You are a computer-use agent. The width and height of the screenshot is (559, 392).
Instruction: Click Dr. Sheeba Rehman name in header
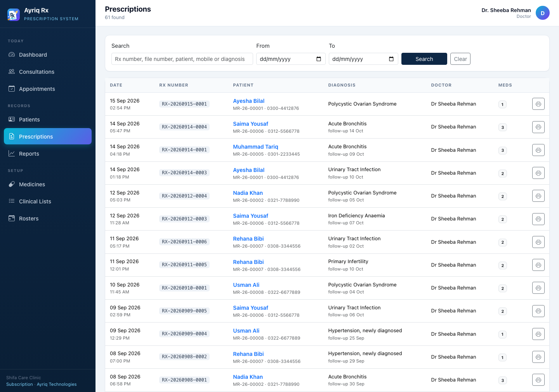point(506,10)
